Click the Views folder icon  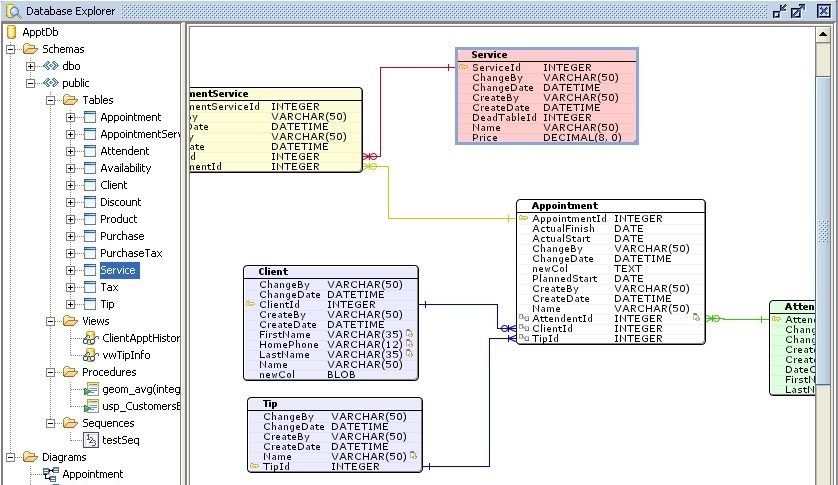(71, 321)
